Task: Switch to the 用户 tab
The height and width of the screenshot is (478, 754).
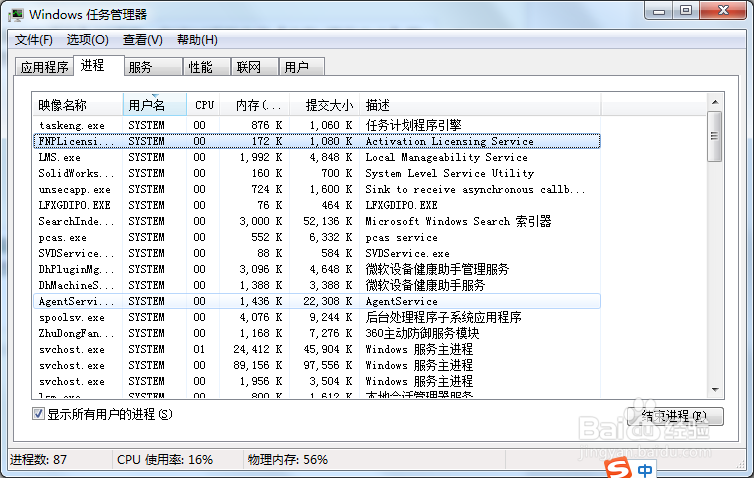Action: click(302, 67)
